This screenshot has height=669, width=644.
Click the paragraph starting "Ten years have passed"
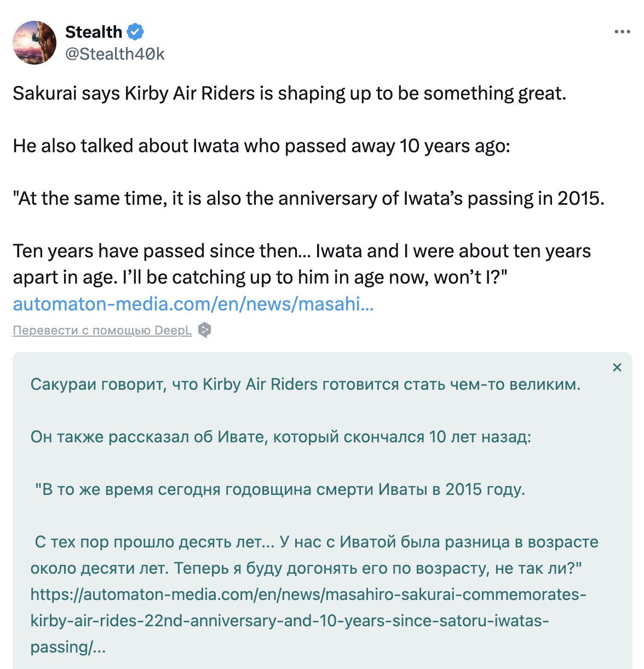[301, 264]
